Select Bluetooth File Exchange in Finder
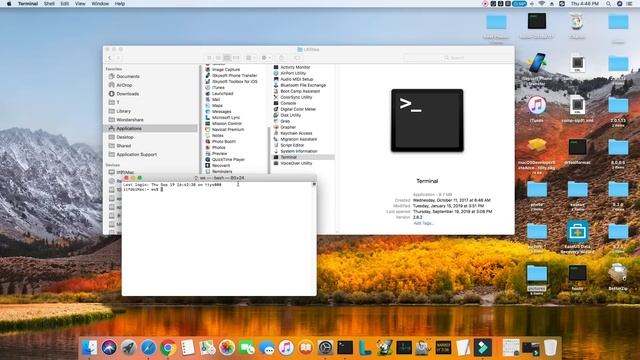Viewport: 640px width, 360px height. point(303,85)
